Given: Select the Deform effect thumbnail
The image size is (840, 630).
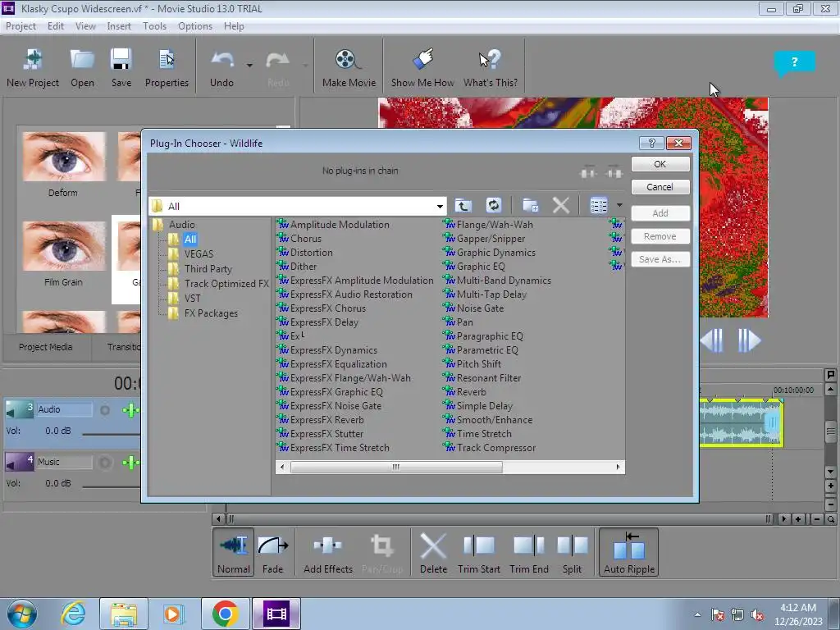Looking at the screenshot, I should (64, 165).
